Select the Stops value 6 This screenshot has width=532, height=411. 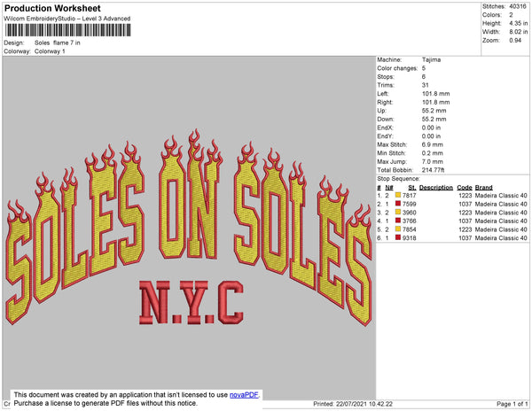coord(424,76)
